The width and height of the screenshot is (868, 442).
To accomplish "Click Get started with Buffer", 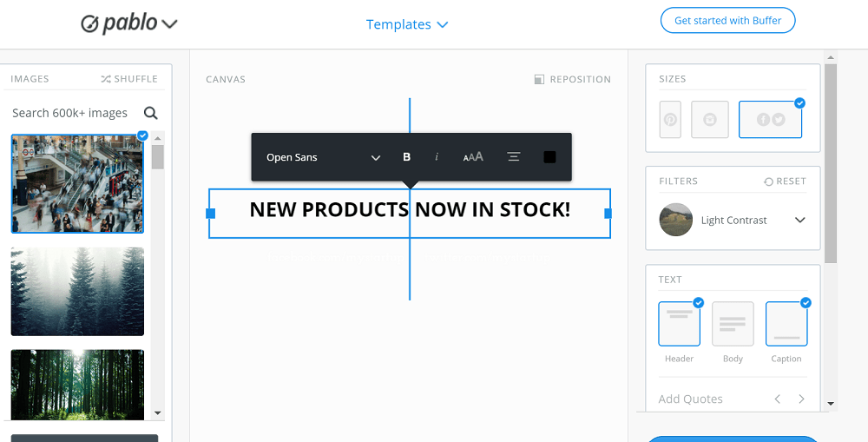I will 727,21.
